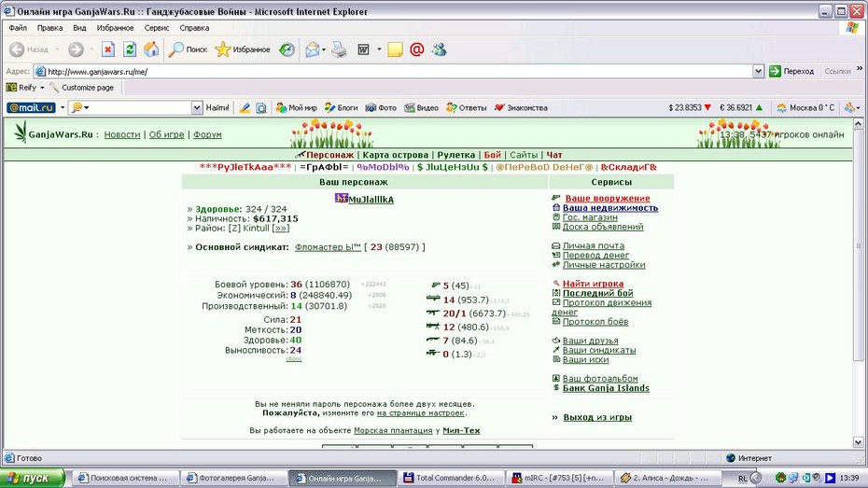868x488 pixels.
Task: Click the Выход из игры link
Action: tap(597, 417)
